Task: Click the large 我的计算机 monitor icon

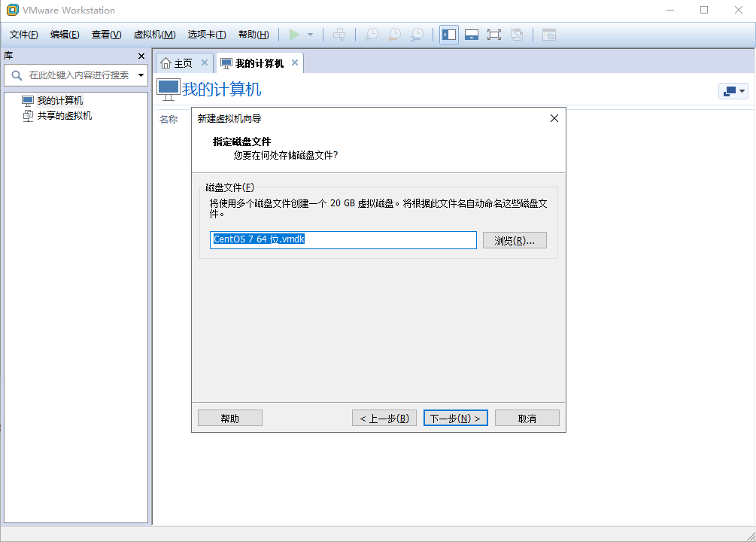Action: click(169, 90)
